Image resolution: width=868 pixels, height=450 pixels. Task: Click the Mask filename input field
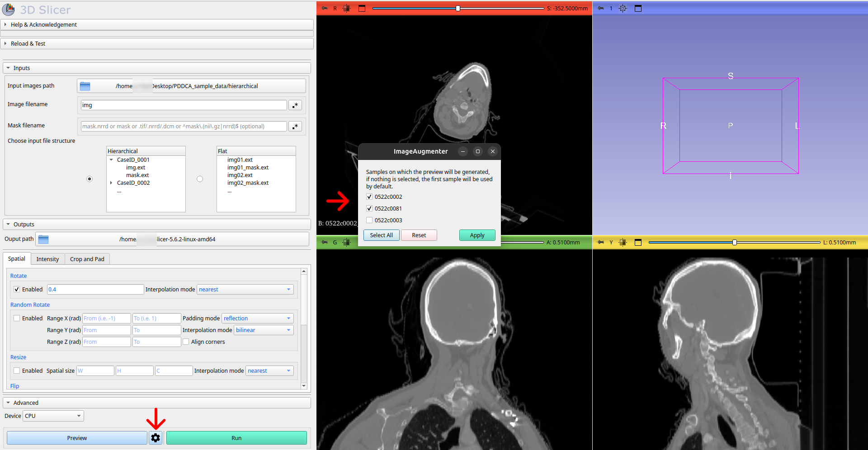click(x=184, y=127)
